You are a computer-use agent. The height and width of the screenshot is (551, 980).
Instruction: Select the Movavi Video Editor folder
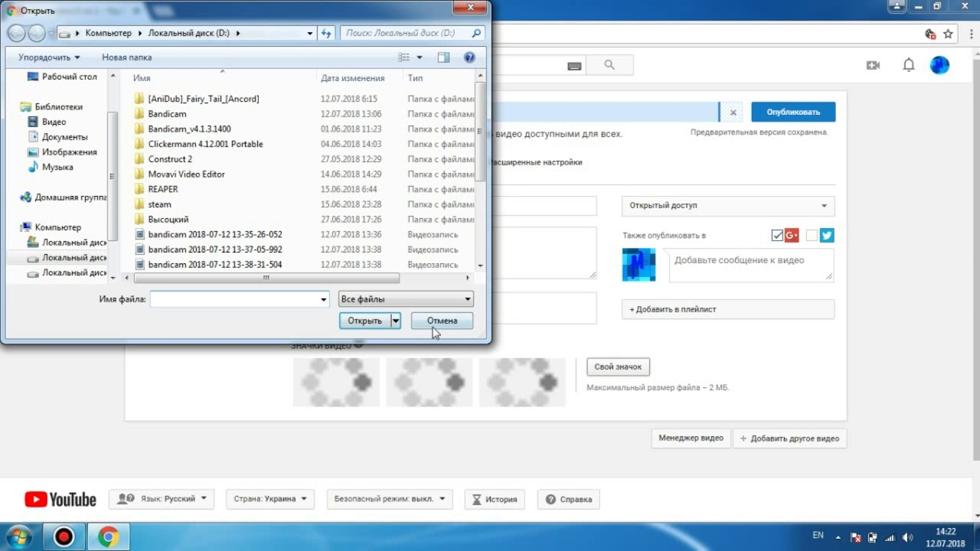[187, 174]
